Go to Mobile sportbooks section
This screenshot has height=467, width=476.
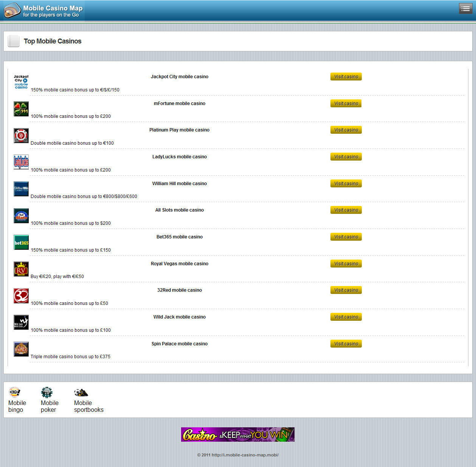coord(88,401)
